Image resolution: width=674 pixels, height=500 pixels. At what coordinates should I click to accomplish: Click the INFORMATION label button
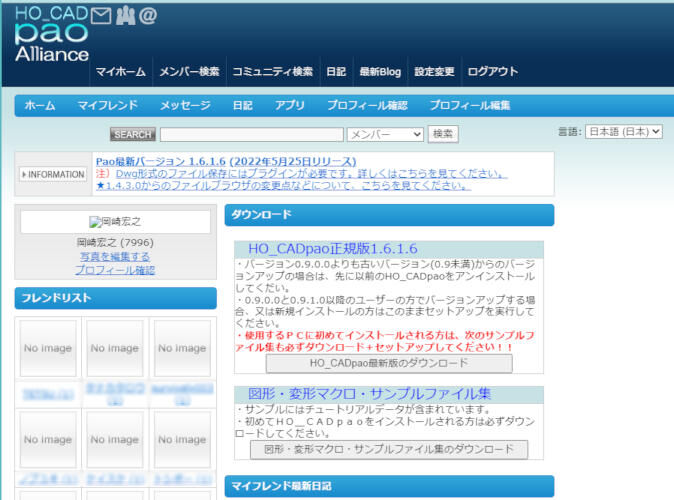click(x=53, y=175)
